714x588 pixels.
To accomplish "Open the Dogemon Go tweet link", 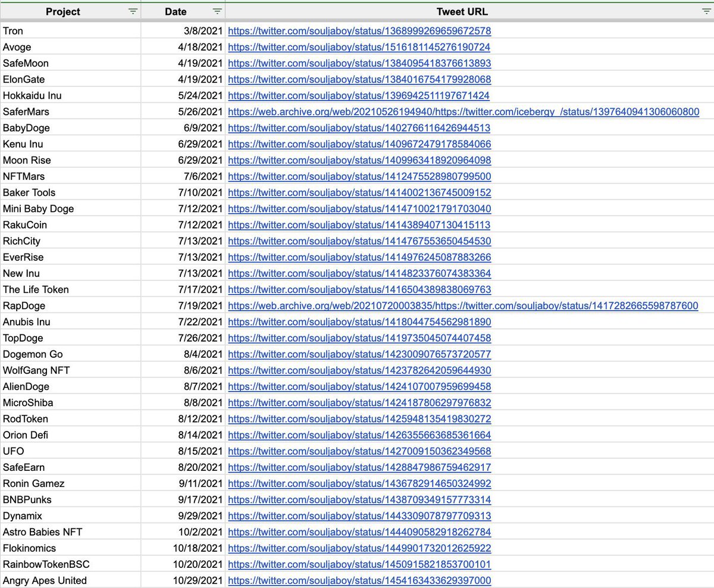I will 359,354.
